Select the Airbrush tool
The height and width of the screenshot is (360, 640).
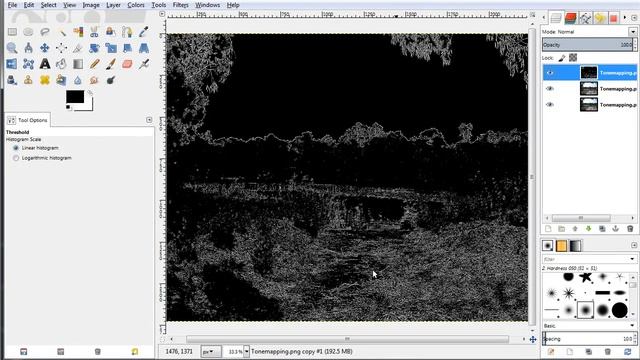[144, 64]
